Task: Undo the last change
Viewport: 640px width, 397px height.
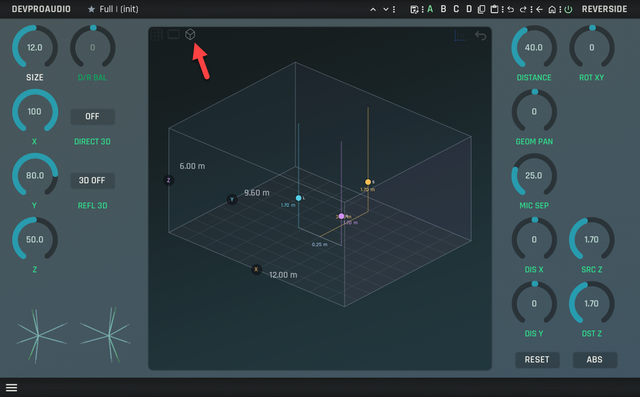Action: [x=511, y=9]
